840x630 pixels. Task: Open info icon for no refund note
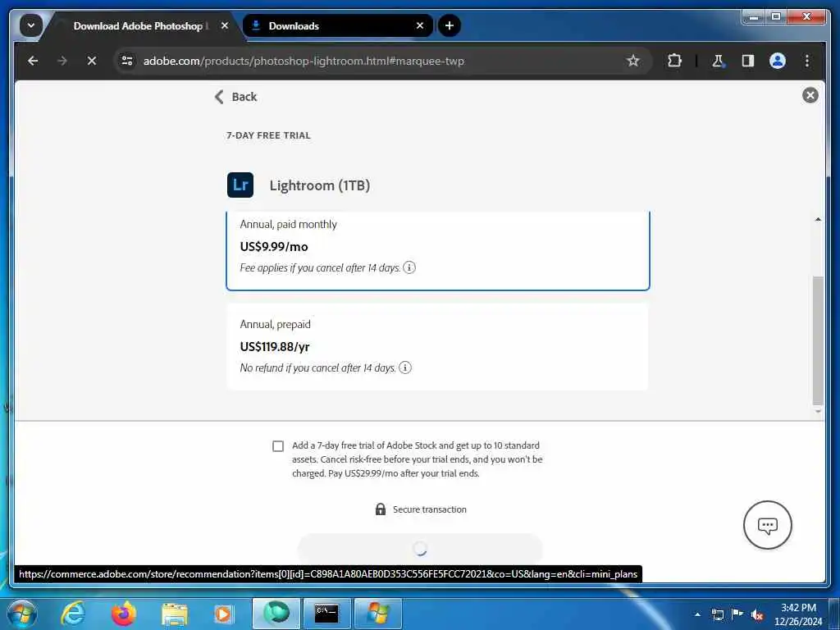[405, 367]
